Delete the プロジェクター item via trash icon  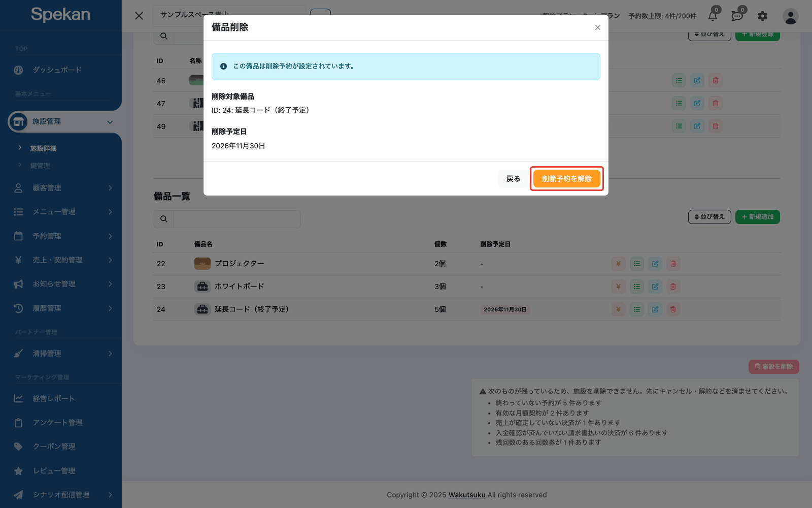(x=673, y=264)
